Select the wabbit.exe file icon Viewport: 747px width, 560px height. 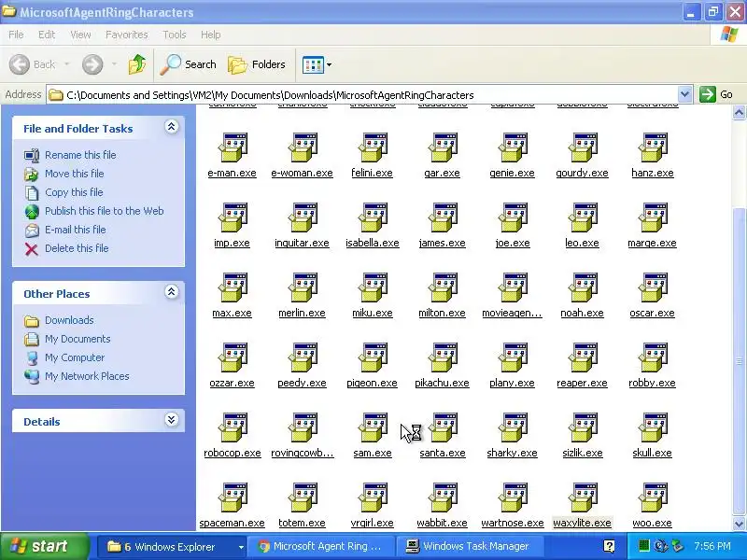click(443, 498)
